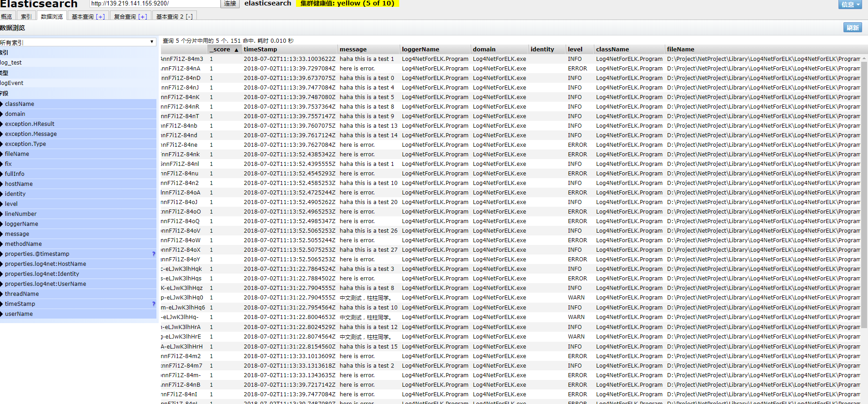Click the sort arrow on _score column
This screenshot has height=404, width=868.
coord(236,50)
